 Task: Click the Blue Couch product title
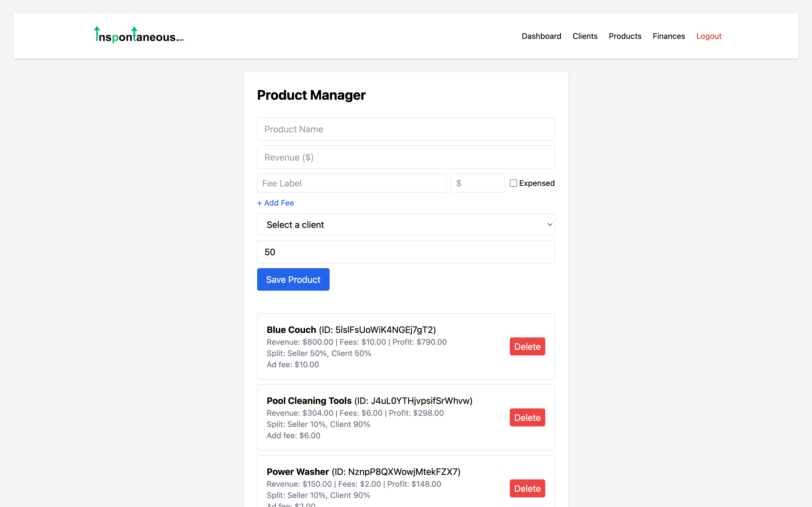tap(291, 330)
